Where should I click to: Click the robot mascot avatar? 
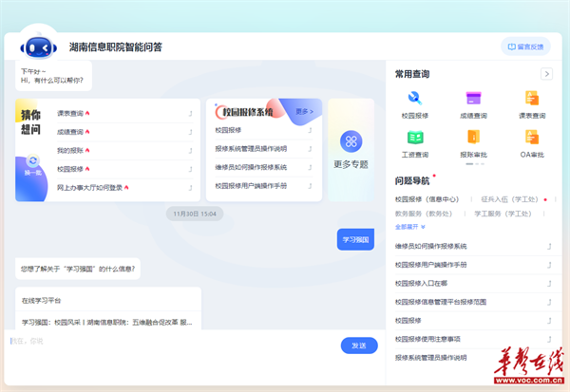pyautogui.click(x=38, y=47)
